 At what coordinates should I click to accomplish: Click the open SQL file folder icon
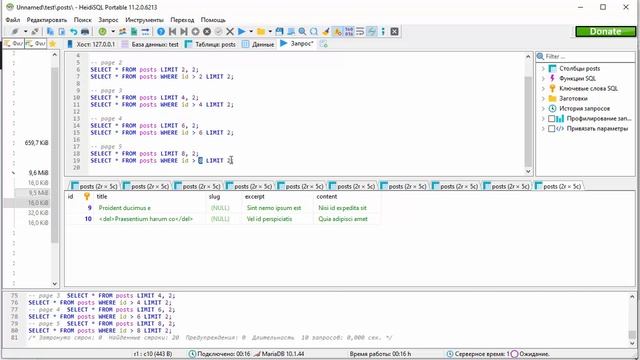(261, 31)
